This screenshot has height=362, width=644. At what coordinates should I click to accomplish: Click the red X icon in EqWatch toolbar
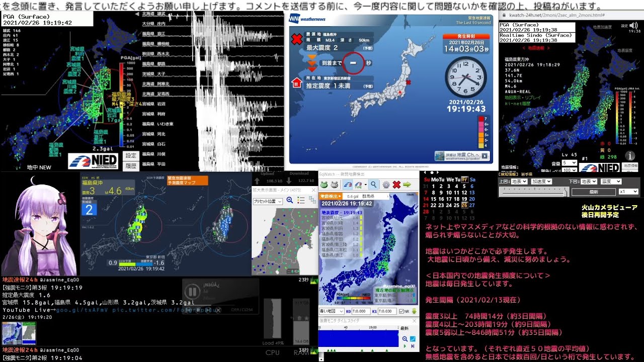point(396,185)
